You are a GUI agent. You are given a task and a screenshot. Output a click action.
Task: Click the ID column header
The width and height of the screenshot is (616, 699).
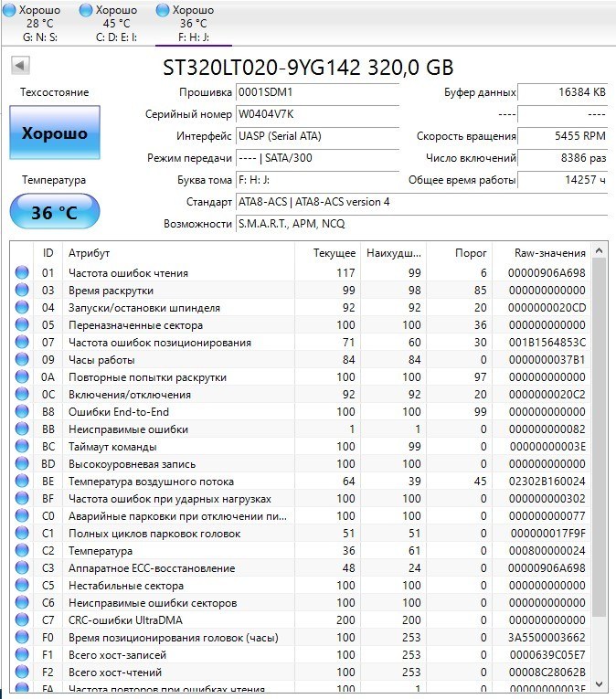coord(48,253)
